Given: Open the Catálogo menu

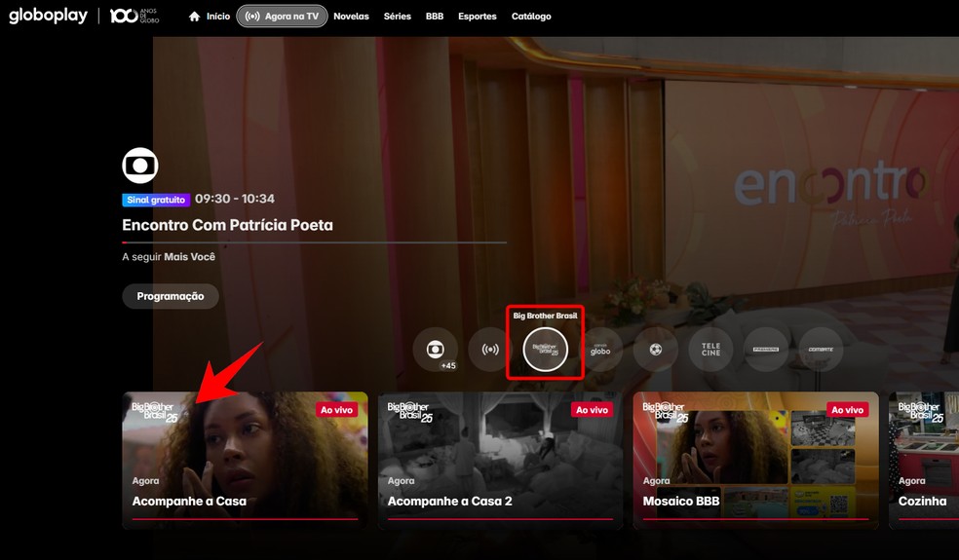Looking at the screenshot, I should point(531,17).
